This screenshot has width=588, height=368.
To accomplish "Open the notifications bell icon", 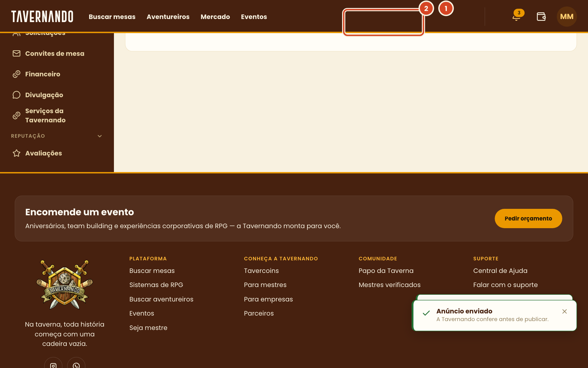I will point(517,17).
